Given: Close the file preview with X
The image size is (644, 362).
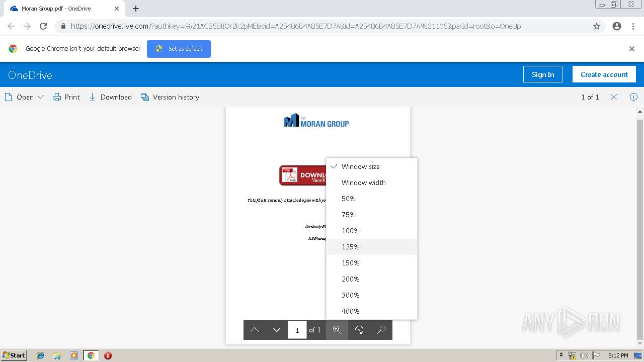Looking at the screenshot, I should tap(614, 97).
